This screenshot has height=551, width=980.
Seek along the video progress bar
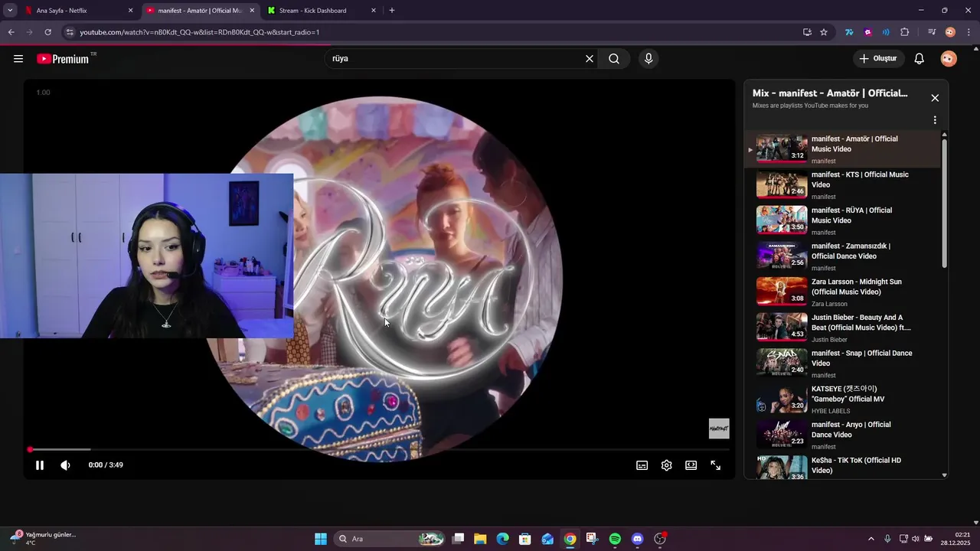379,449
